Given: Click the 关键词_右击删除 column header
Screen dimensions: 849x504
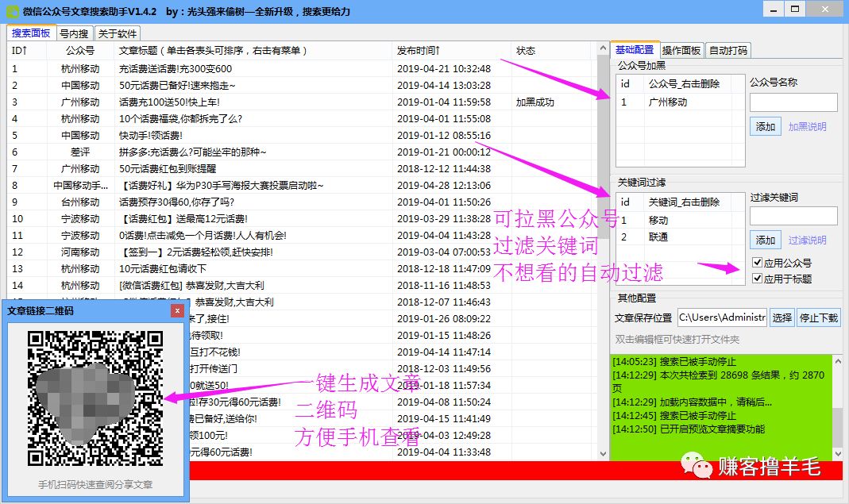Looking at the screenshot, I should pyautogui.click(x=684, y=202).
